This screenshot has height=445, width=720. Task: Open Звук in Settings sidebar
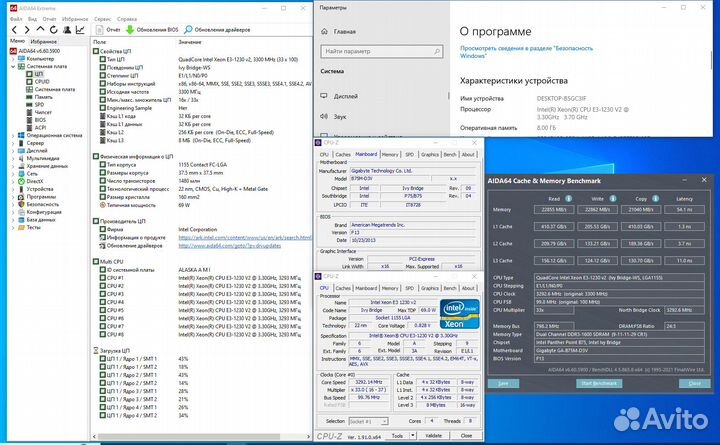(x=334, y=117)
